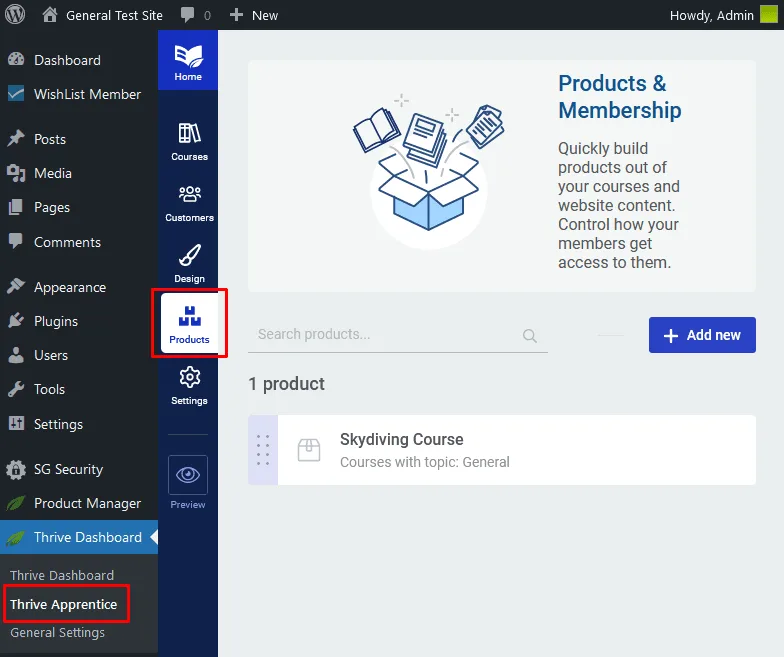Screen dimensions: 784x657
Task: Open General Settings submenu item
Action: [x=58, y=632]
